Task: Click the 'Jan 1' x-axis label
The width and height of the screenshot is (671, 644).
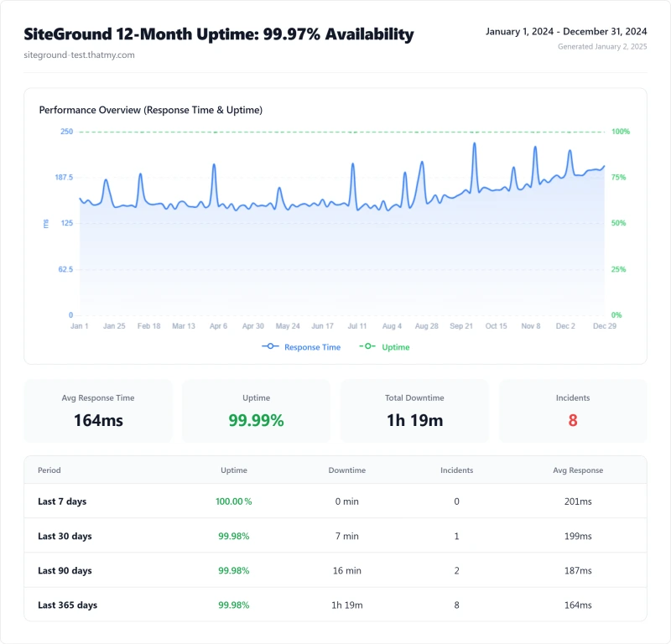Action: click(x=79, y=326)
